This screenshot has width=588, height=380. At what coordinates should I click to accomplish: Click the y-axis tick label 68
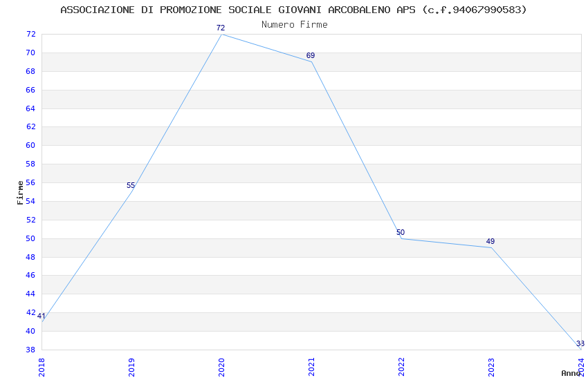30,71
